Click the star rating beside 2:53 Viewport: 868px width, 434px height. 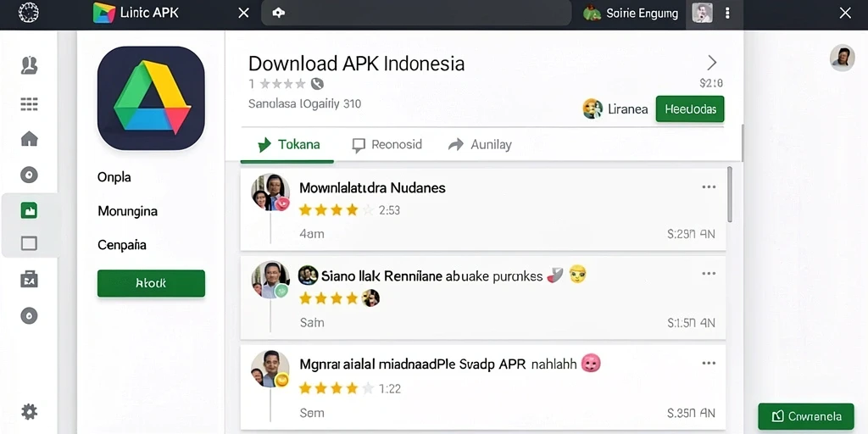pos(336,210)
